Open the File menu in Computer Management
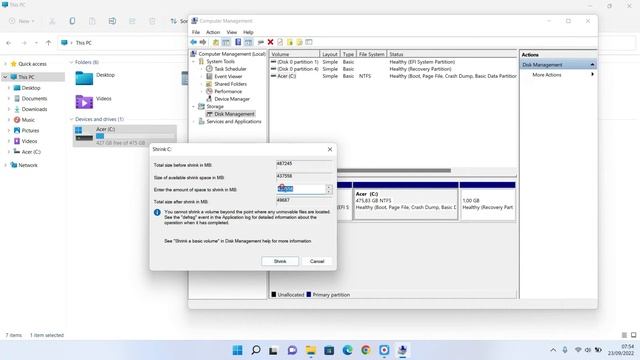 click(196, 32)
